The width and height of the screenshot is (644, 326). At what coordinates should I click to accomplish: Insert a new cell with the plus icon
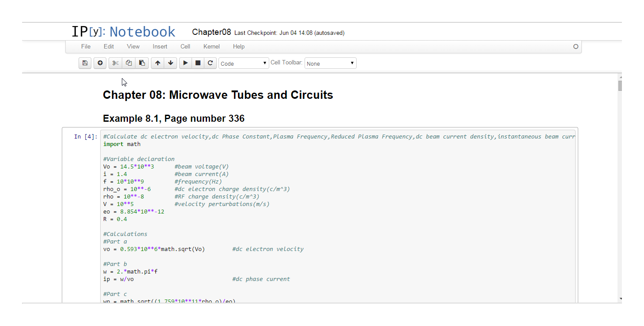coord(100,63)
